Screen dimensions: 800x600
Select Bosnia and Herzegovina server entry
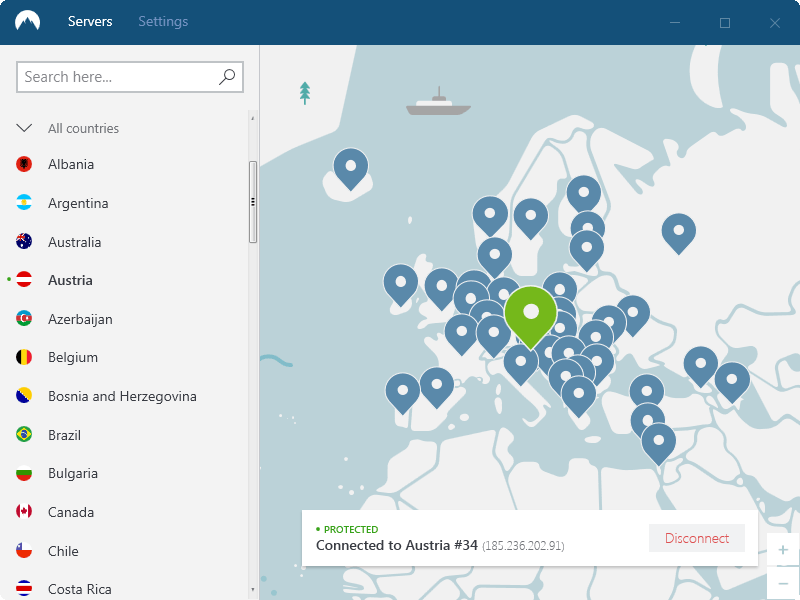122,396
